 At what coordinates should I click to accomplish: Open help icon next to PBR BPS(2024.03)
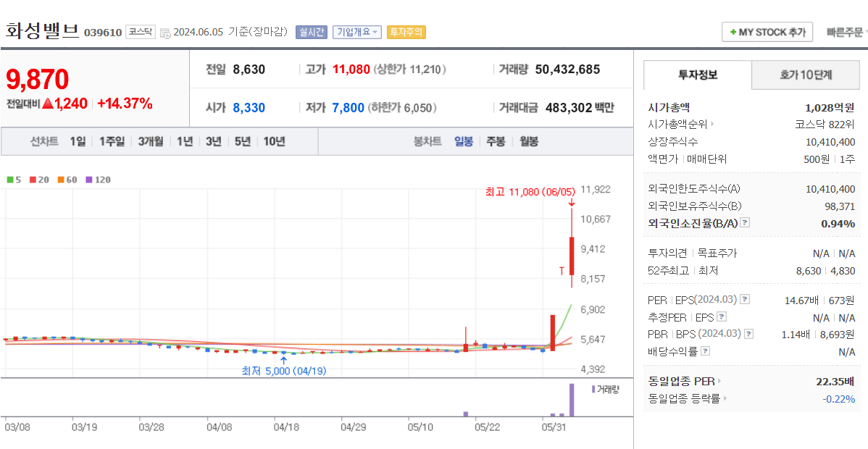(748, 334)
